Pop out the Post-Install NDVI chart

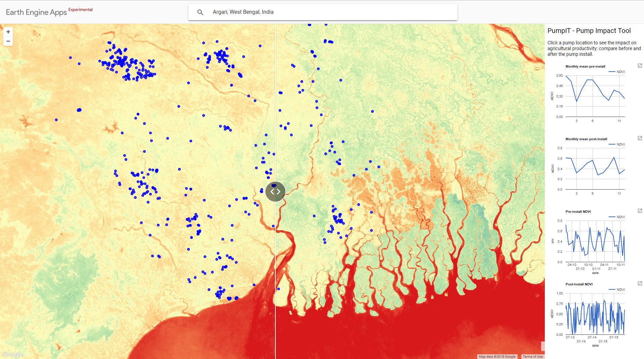click(x=640, y=283)
